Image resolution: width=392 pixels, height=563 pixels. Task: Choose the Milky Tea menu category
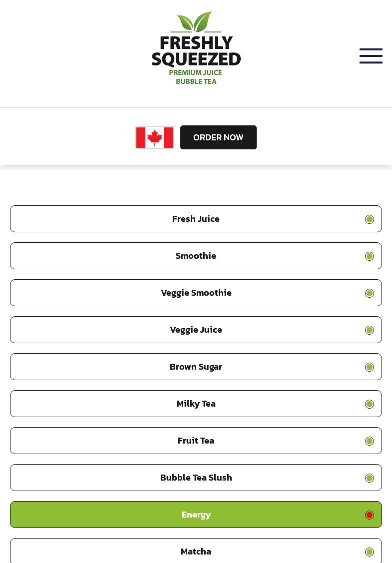(x=196, y=404)
